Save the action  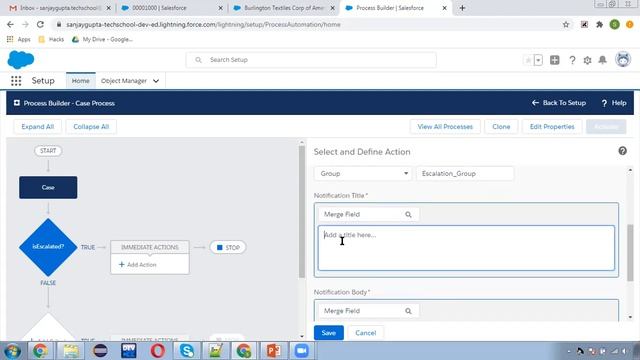(329, 333)
